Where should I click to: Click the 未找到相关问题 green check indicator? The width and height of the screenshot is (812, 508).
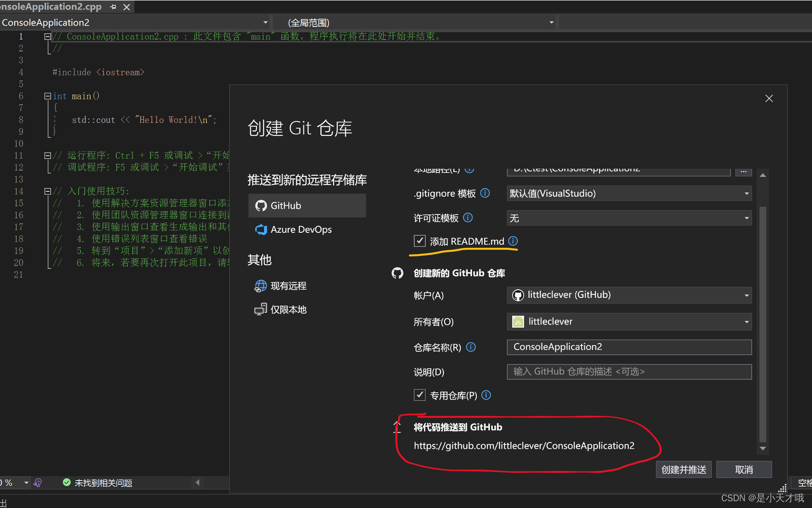(96, 482)
